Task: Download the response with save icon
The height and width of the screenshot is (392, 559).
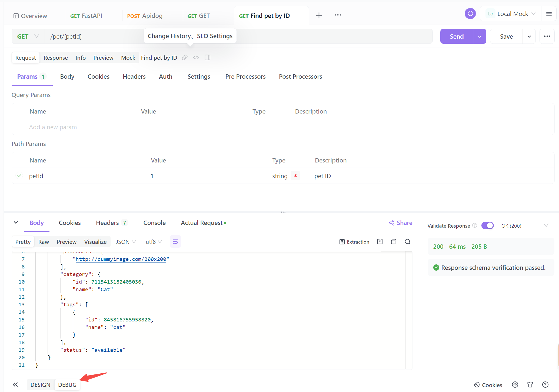Action: coord(380,241)
